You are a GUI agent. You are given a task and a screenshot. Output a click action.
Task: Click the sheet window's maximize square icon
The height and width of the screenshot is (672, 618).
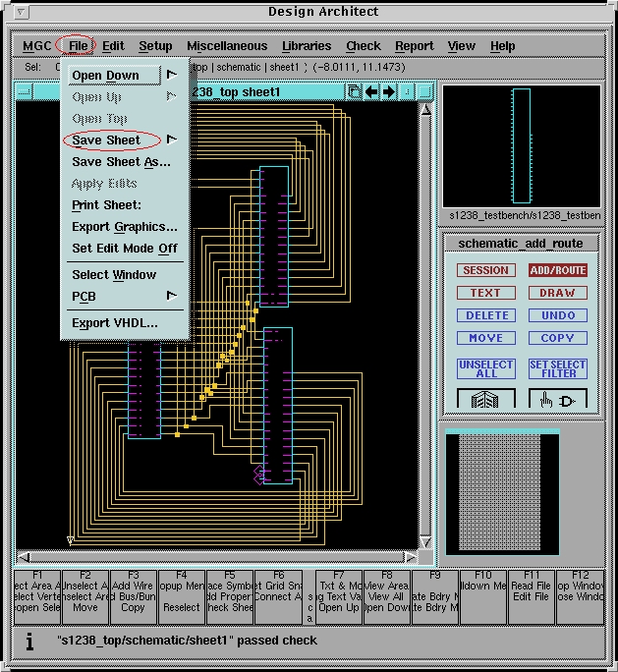pos(425,92)
